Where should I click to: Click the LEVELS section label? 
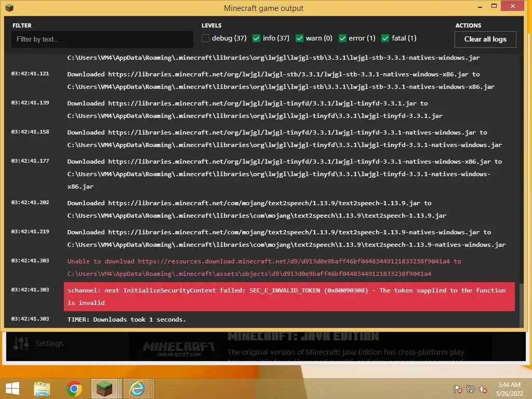[x=211, y=25]
